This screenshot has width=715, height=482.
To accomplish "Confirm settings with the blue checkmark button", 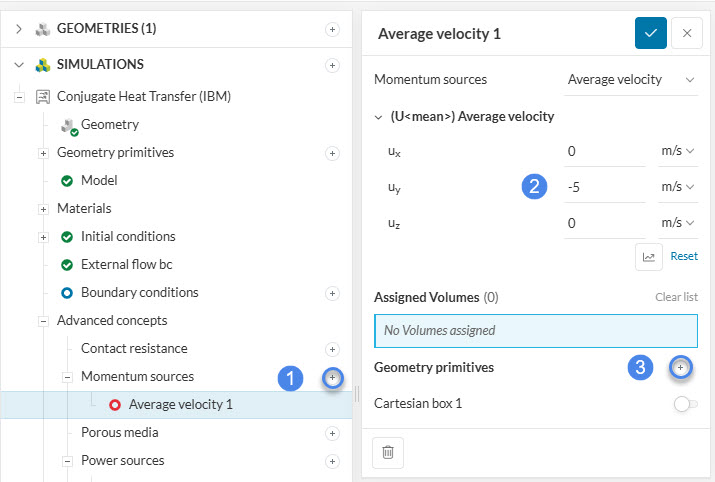I will (x=650, y=33).
